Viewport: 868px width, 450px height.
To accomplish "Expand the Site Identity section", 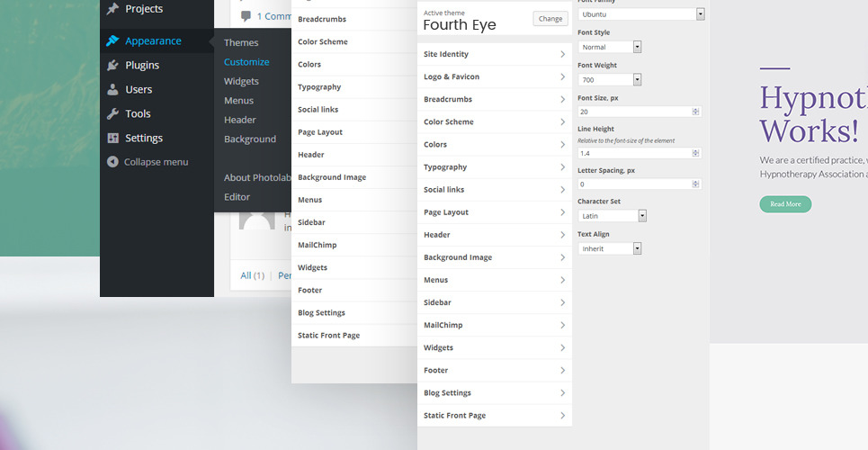I will coord(494,55).
